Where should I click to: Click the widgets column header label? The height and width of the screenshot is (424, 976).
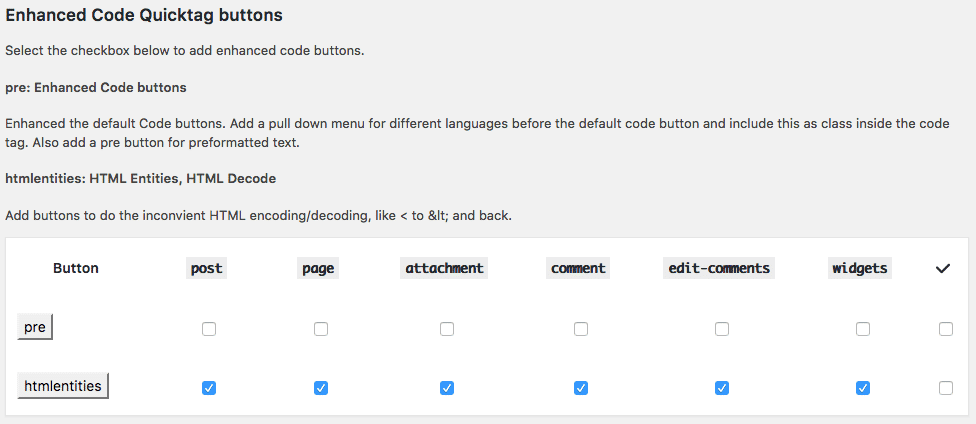click(860, 268)
